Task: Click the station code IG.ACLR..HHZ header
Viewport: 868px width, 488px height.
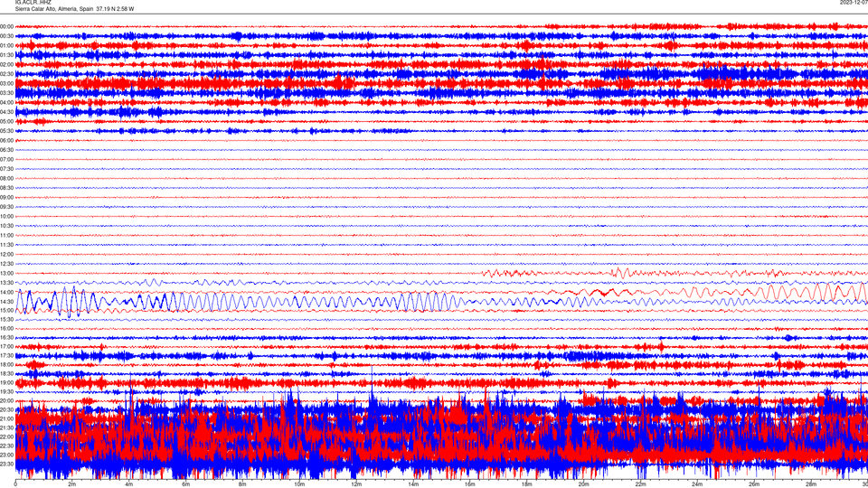Action: 33,2
